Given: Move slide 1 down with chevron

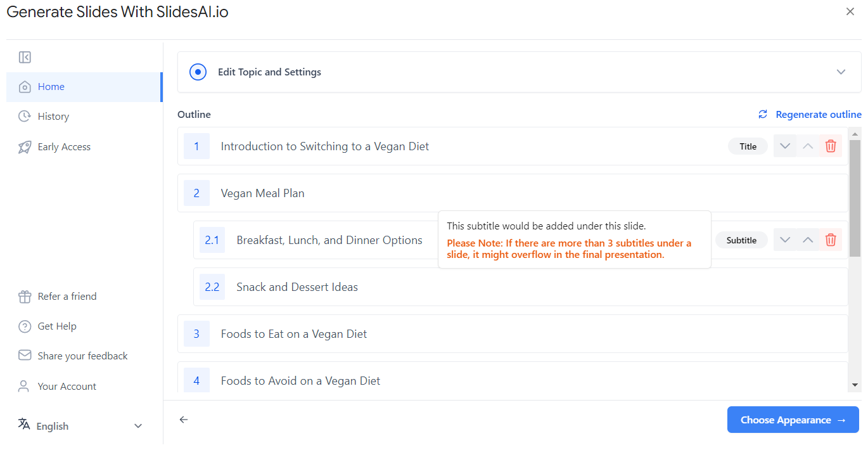Looking at the screenshot, I should point(785,146).
